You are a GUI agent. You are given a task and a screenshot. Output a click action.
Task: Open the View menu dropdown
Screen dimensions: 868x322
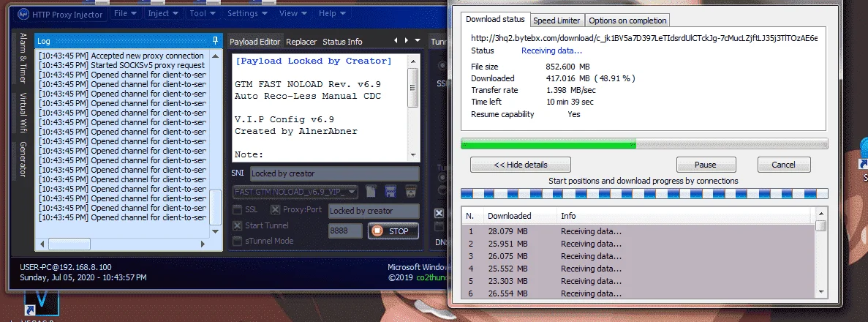[x=293, y=13]
